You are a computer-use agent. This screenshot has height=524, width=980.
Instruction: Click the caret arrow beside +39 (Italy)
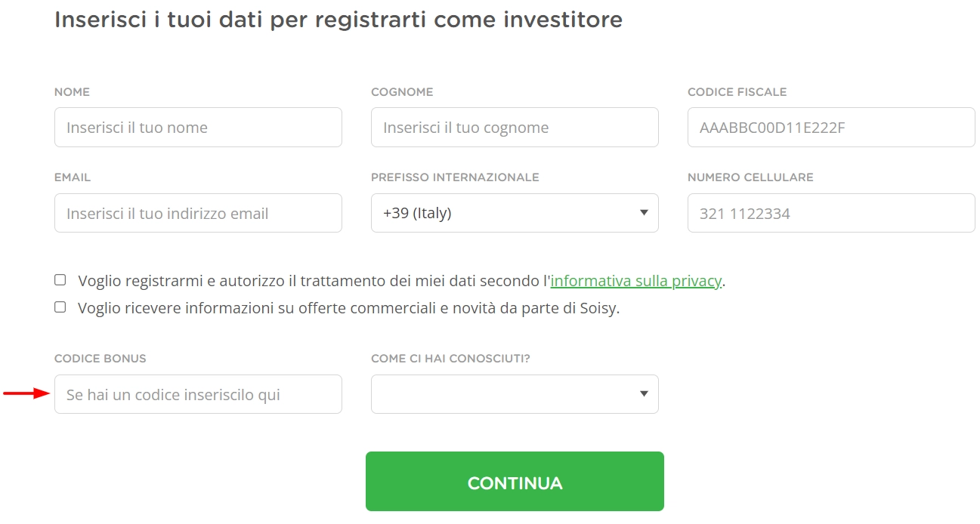(x=644, y=213)
